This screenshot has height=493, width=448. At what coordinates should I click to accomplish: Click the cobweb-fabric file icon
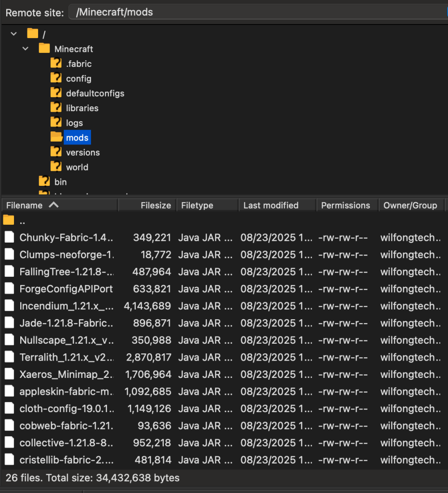point(10,426)
